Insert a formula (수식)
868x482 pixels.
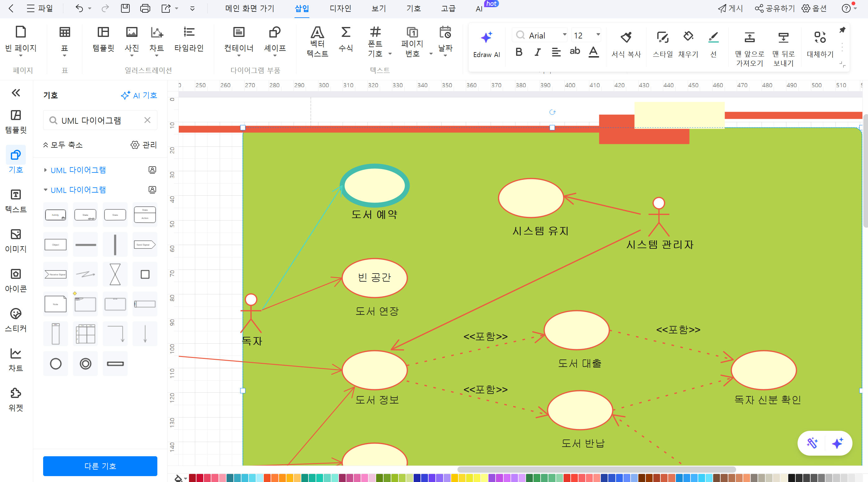click(x=345, y=39)
